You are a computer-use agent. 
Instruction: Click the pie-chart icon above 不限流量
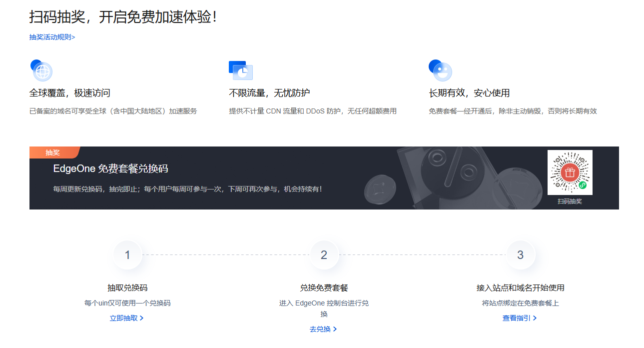click(x=241, y=70)
